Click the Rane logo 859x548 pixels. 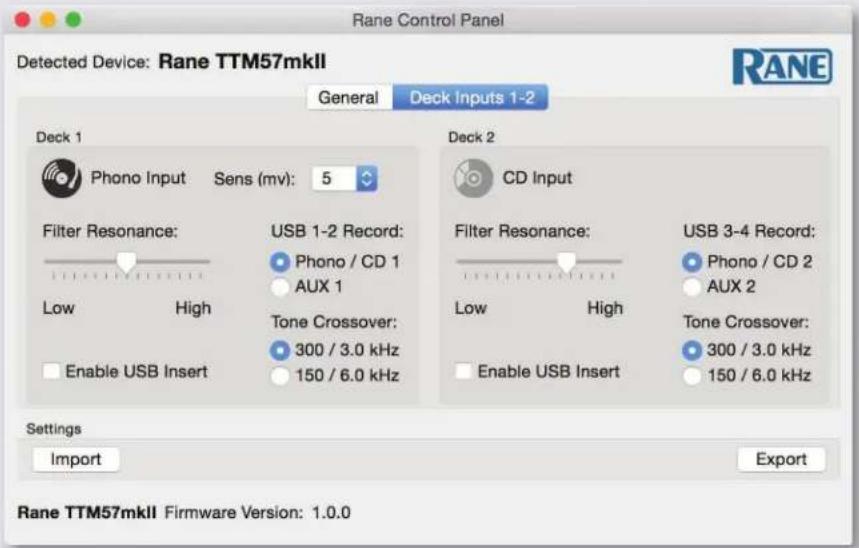782,67
